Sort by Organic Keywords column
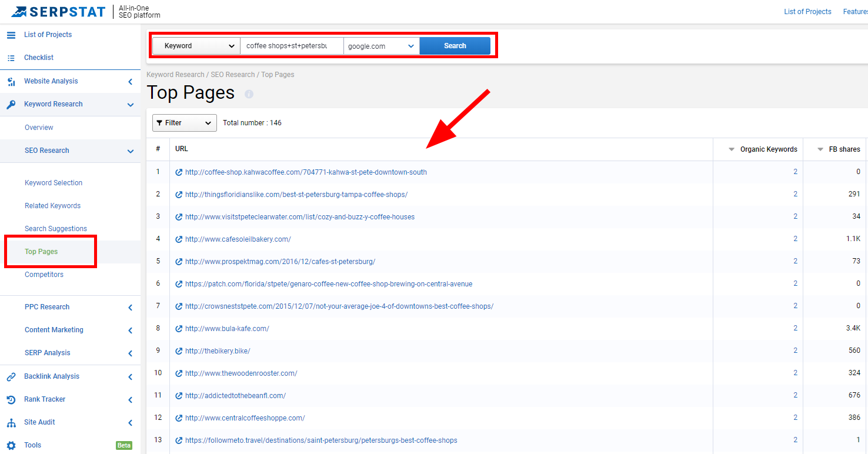This screenshot has height=454, width=868. pyautogui.click(x=768, y=149)
